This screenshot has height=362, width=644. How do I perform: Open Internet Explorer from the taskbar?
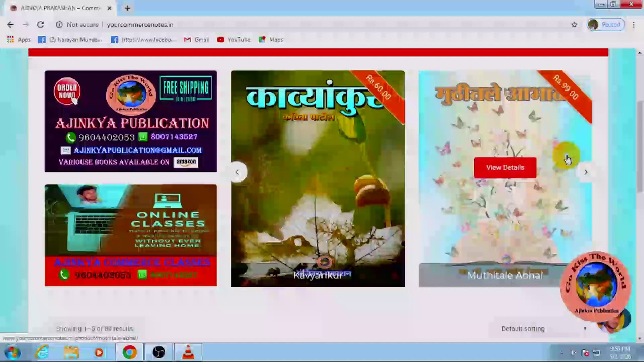(x=43, y=353)
